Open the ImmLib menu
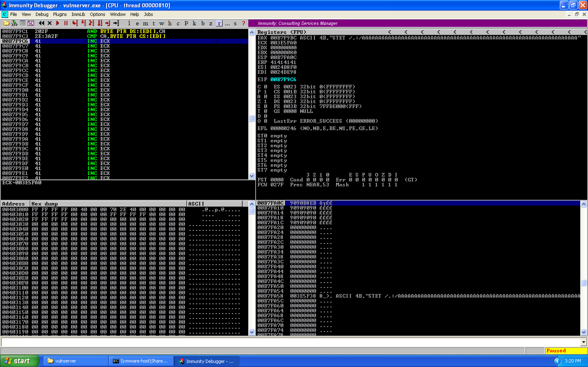 78,14
